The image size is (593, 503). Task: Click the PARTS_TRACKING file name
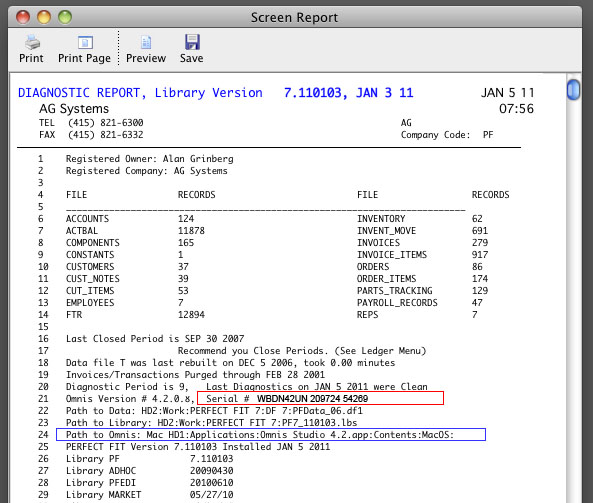point(394,291)
